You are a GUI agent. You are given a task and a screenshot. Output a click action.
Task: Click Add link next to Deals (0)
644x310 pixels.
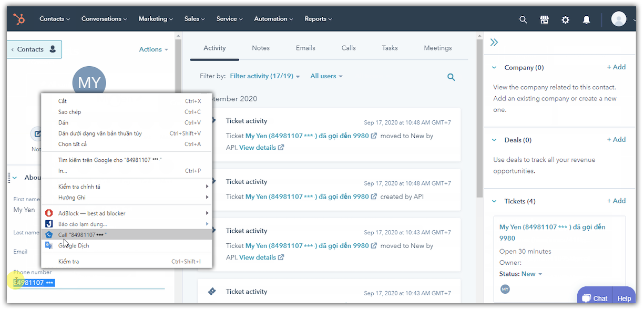pos(616,140)
